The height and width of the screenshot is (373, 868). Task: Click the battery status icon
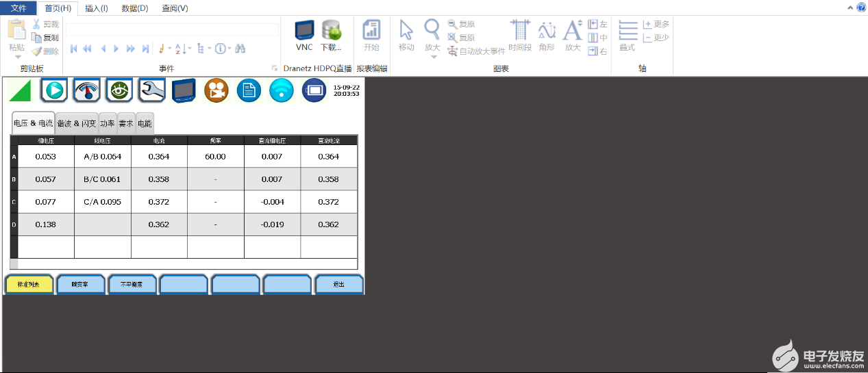click(x=314, y=90)
